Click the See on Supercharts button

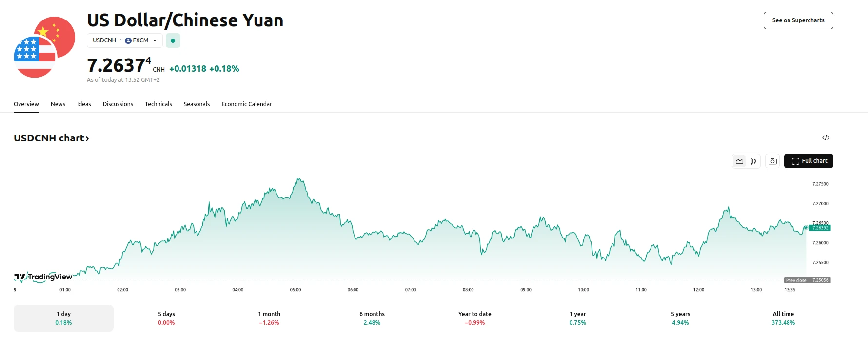[798, 20]
